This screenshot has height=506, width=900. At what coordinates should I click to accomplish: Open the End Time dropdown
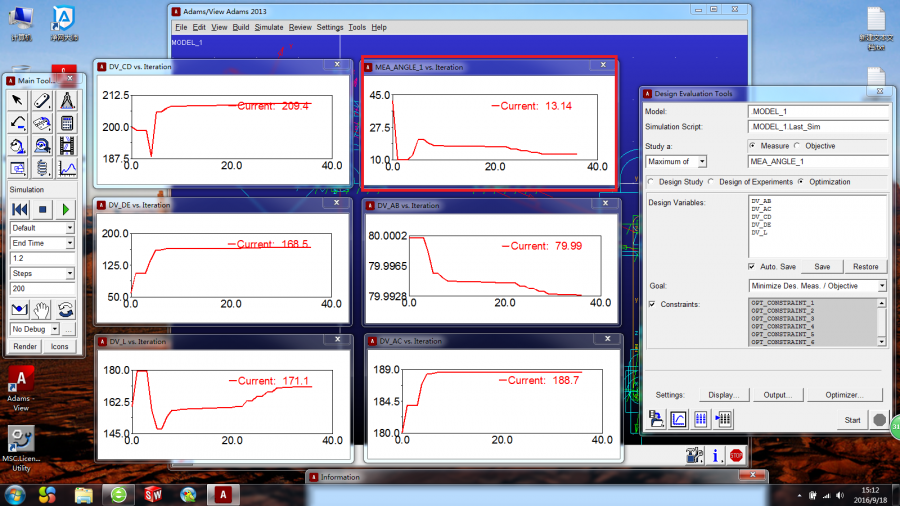click(x=42, y=243)
